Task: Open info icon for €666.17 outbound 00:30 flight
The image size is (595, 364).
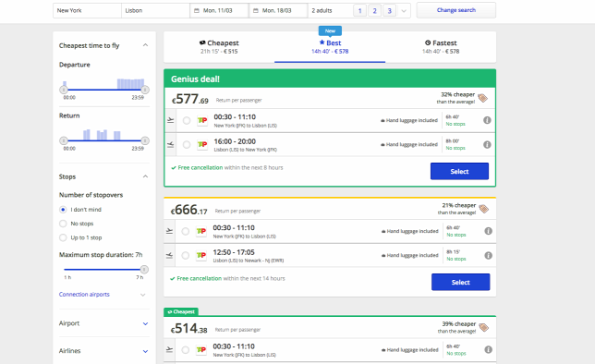Action: coord(489,231)
